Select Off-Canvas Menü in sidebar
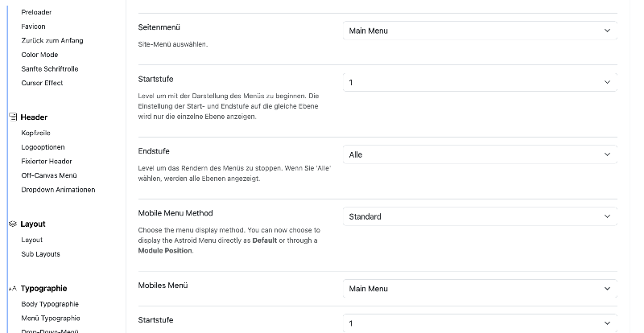The image size is (644, 333). [49, 175]
